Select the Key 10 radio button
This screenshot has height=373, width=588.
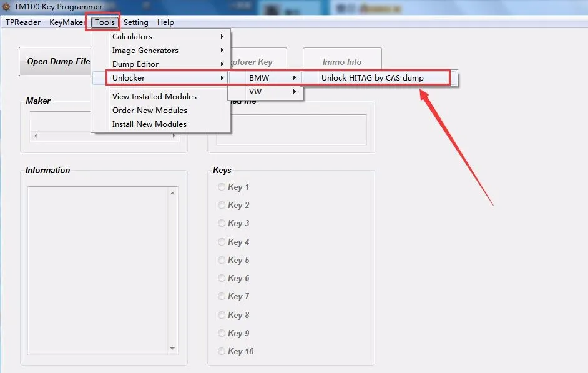coord(222,351)
